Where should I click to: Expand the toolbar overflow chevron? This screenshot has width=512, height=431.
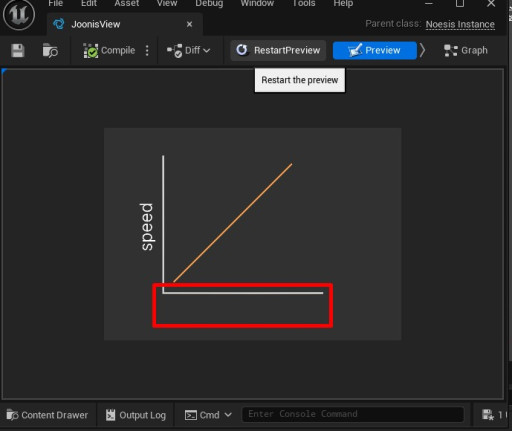(x=422, y=50)
